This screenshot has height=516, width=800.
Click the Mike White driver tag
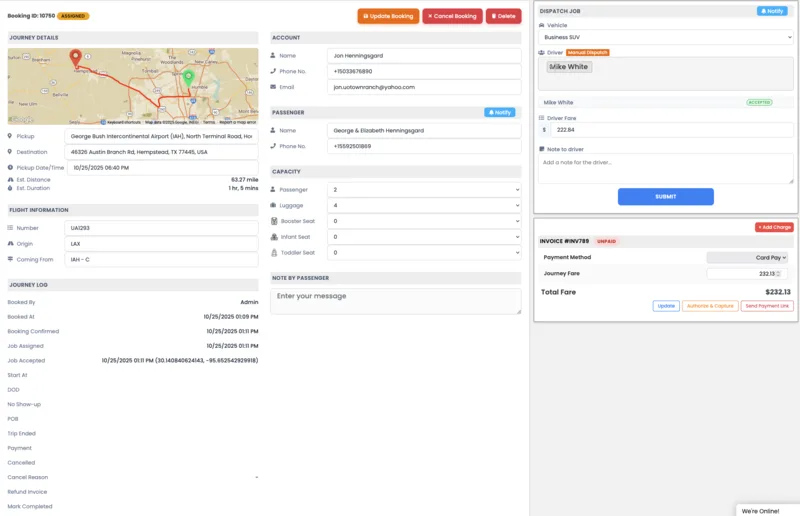(x=569, y=67)
